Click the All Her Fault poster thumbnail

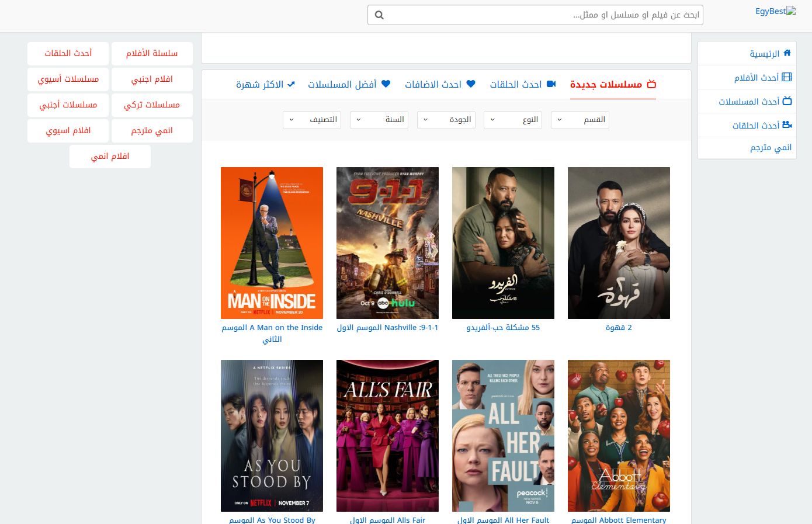click(503, 435)
